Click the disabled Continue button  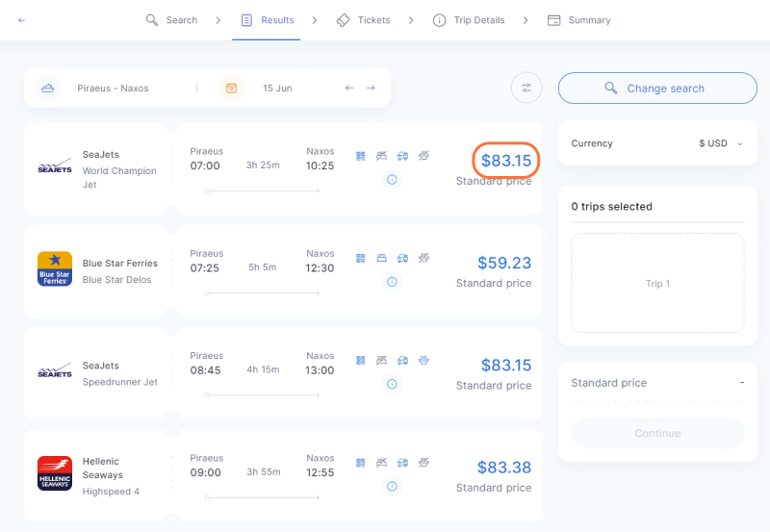point(657,433)
